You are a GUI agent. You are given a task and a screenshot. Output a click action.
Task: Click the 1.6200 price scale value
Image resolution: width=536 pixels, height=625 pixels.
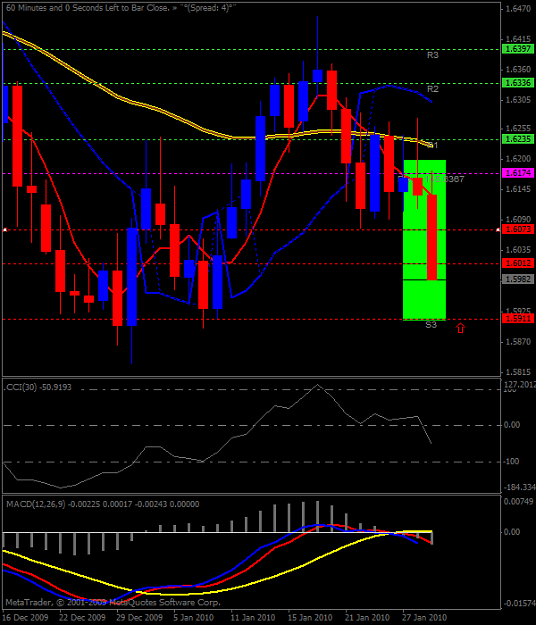518,159
